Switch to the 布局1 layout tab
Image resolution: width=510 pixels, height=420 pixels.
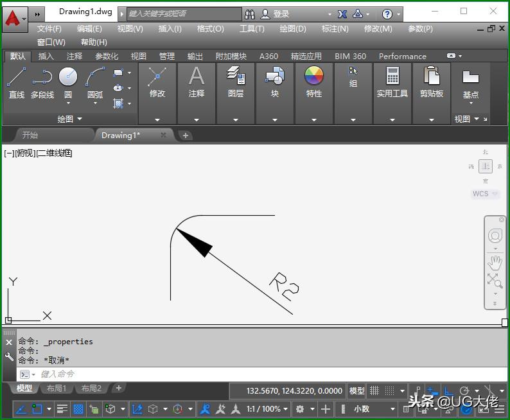pos(56,389)
